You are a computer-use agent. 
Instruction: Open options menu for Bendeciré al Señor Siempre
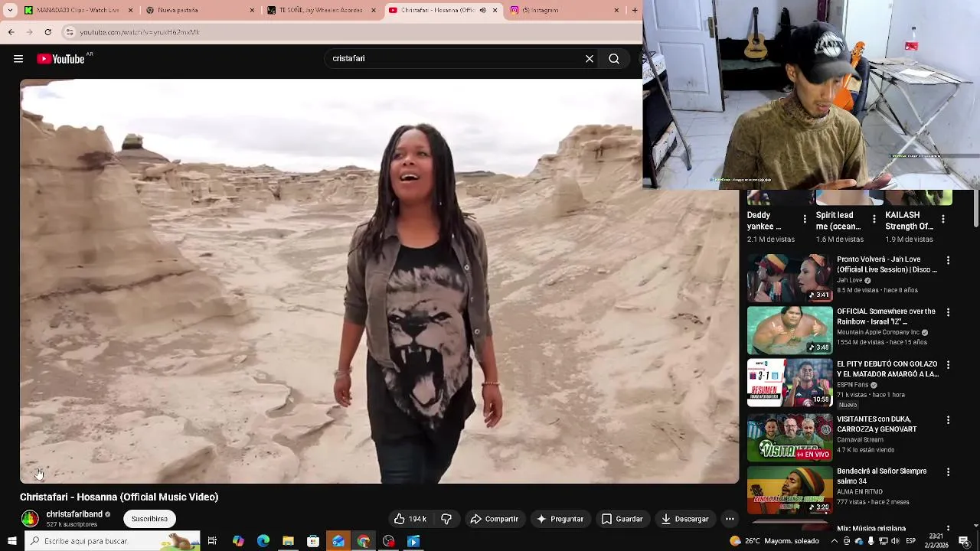pyautogui.click(x=948, y=472)
